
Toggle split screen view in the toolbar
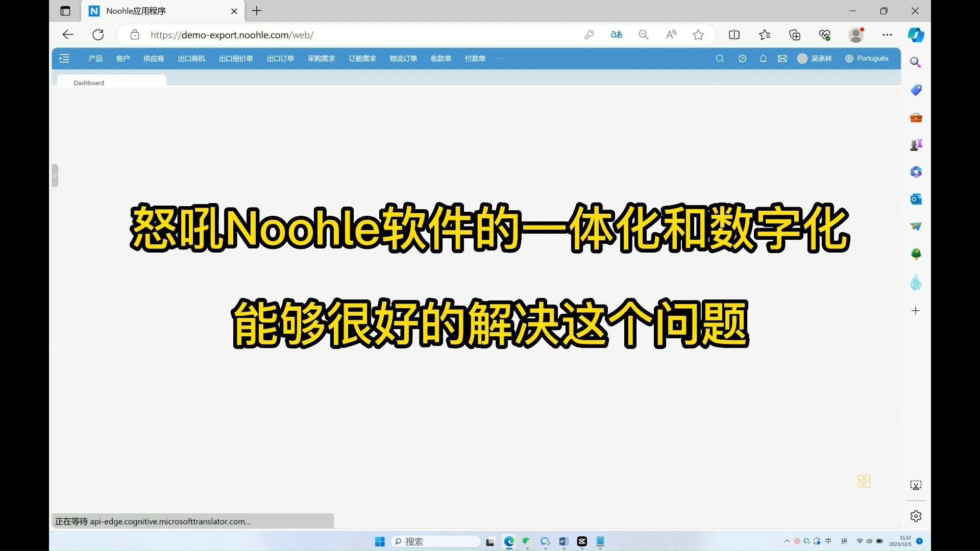pyautogui.click(x=734, y=35)
